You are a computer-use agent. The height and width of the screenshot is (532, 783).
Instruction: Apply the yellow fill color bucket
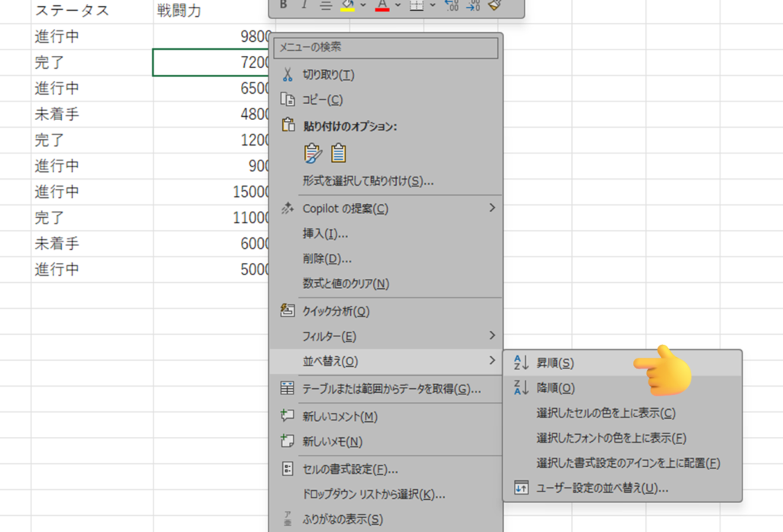coord(347,5)
